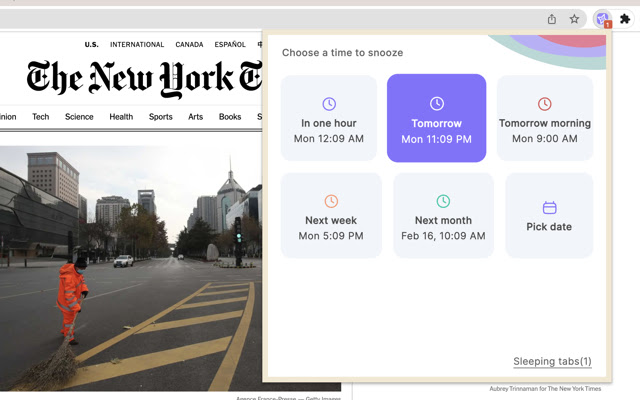Click the share icon in address bar

click(x=552, y=19)
